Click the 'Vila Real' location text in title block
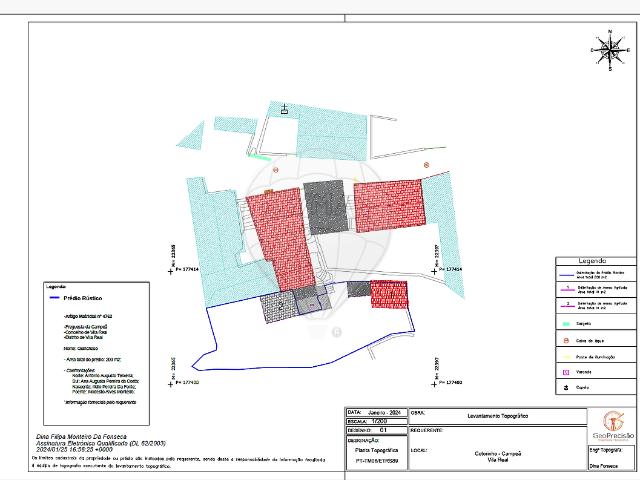Image resolution: width=640 pixels, height=480 pixels. (x=498, y=460)
